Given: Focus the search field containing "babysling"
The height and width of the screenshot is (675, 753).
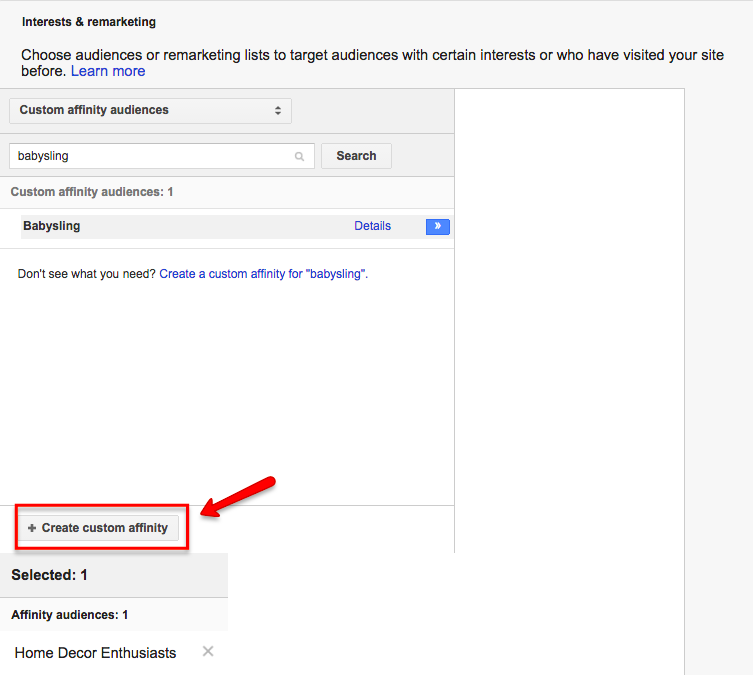Looking at the screenshot, I should (x=150, y=156).
